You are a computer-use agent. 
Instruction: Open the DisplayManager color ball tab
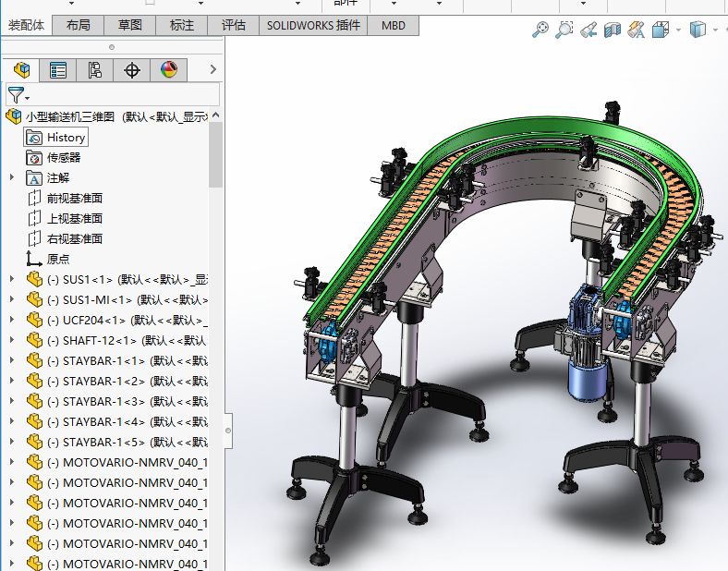pos(168,70)
